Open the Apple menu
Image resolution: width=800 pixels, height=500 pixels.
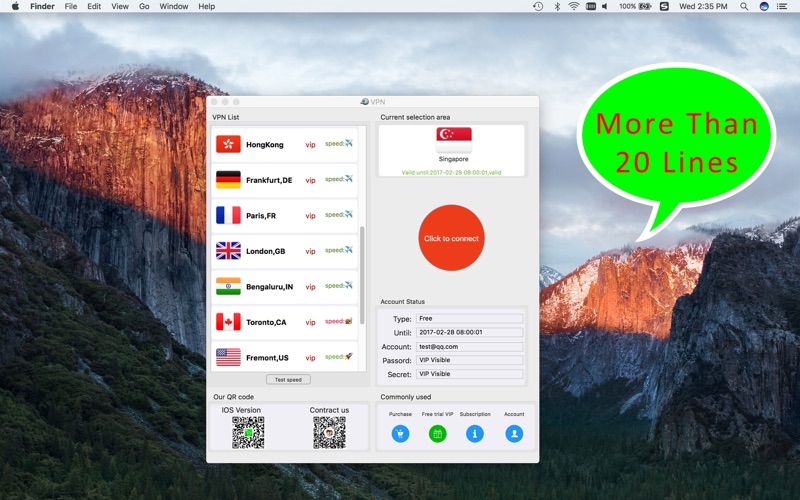(x=15, y=6)
